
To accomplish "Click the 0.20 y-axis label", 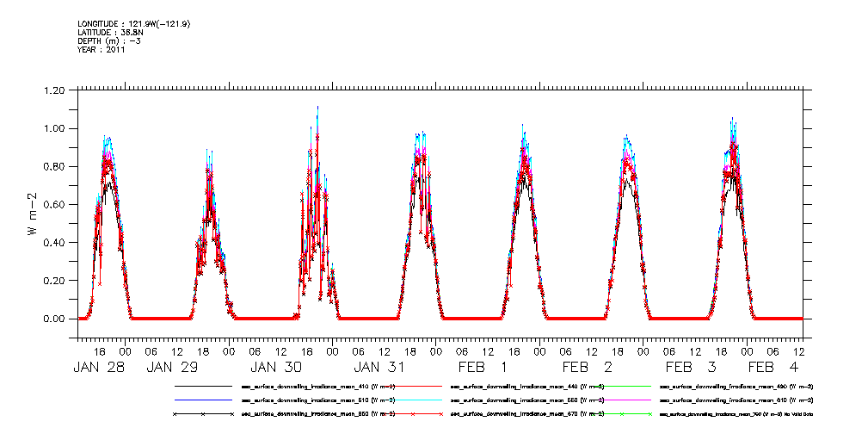I will (54, 281).
